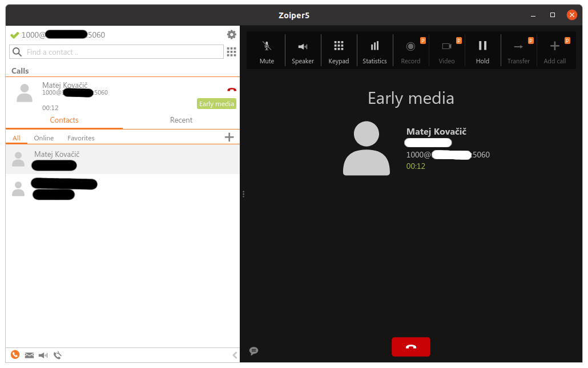Collapse the bottom icon bar using the chevron
588x368 pixels.
[x=234, y=355]
